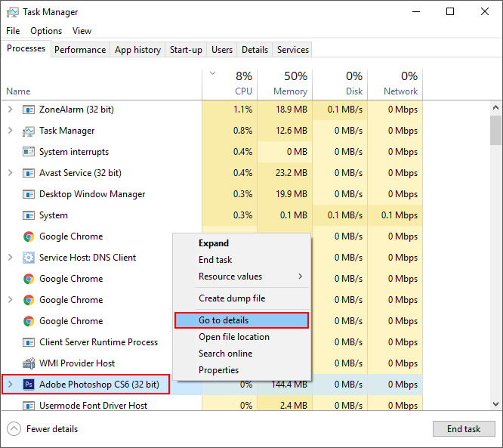Open the Options menu
Viewport: 503px width, 448px height.
click(x=46, y=31)
